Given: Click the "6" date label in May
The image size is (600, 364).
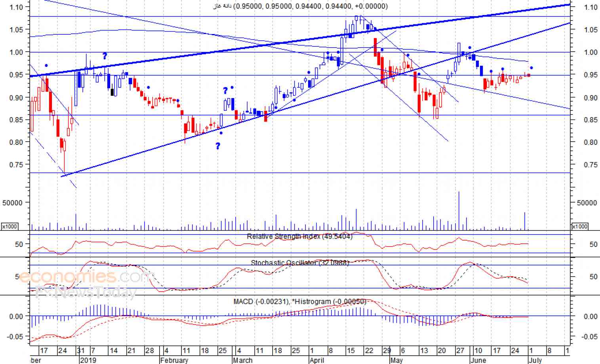Looking at the screenshot, I should (403, 351).
